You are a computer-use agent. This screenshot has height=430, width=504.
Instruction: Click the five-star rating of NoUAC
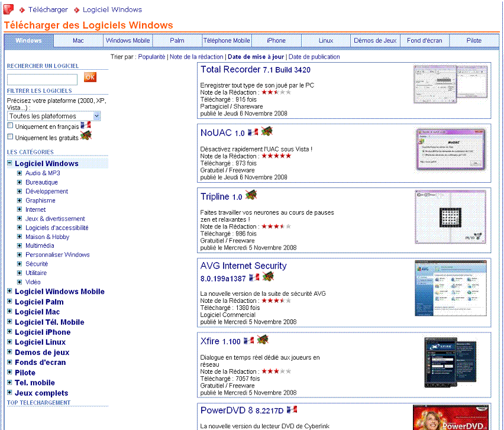pyautogui.click(x=276, y=156)
